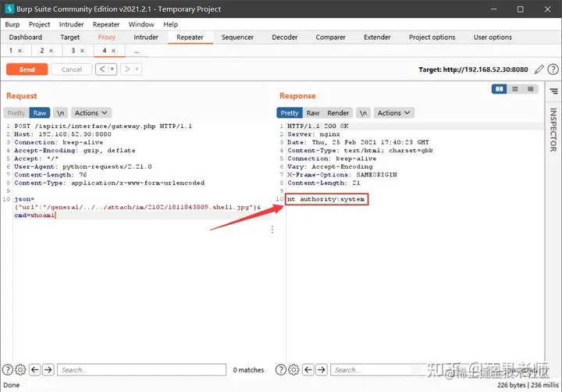Open request search settings gear
Viewport: 562px width, 392px height.
20,369
